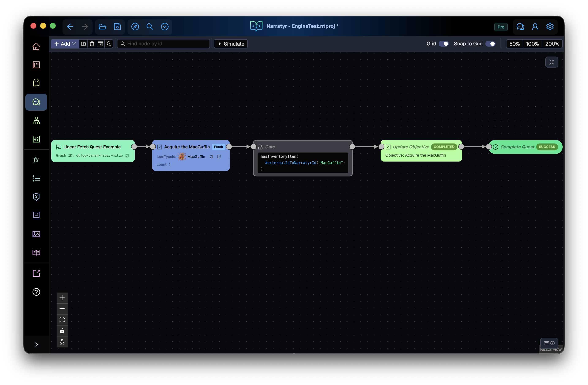This screenshot has height=385, width=588.
Task: Expand the sidebar with bottom chevron
Action: 36,344
